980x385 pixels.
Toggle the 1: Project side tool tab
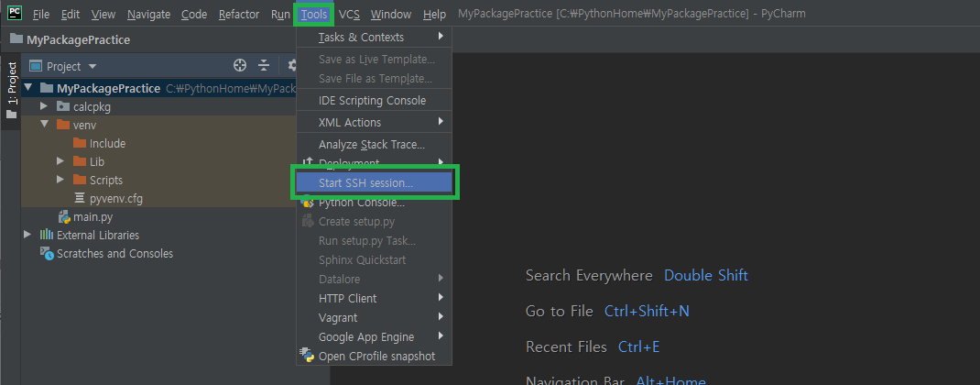pyautogui.click(x=11, y=90)
